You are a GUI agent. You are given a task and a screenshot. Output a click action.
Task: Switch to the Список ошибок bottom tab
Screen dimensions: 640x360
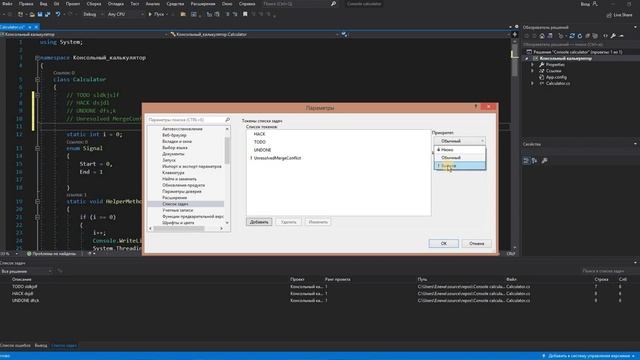15,345
